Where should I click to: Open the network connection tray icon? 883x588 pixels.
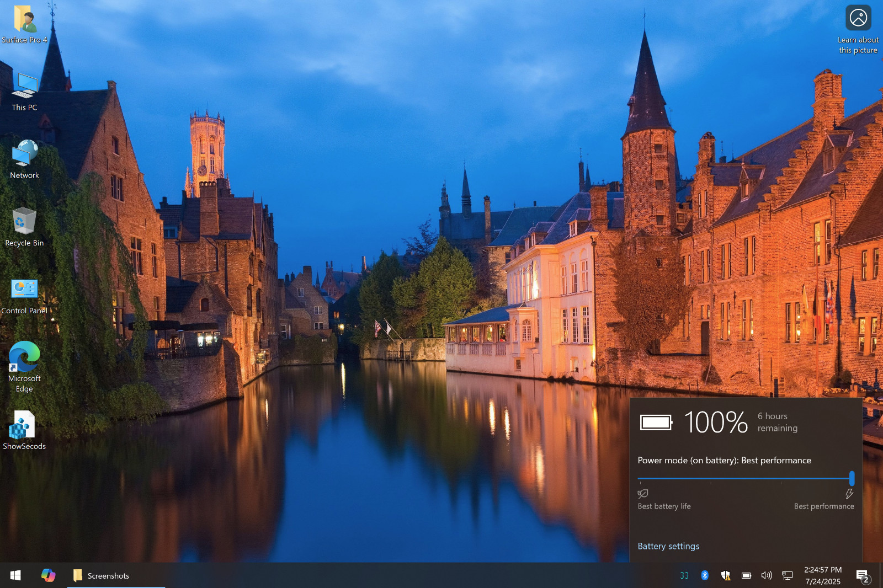coord(788,575)
